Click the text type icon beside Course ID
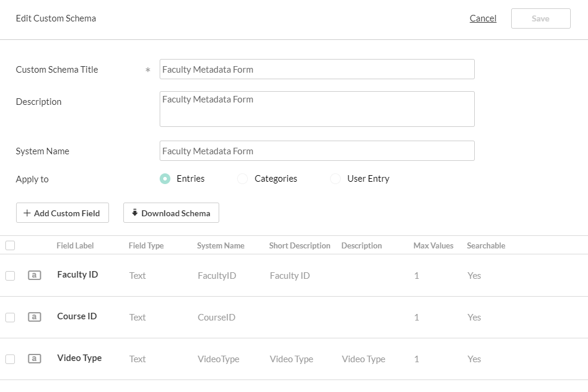588x392 pixels. tap(35, 317)
